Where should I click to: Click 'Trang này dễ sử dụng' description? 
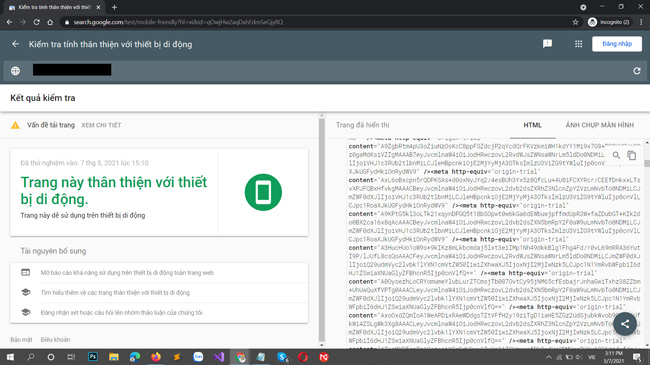[83, 215]
